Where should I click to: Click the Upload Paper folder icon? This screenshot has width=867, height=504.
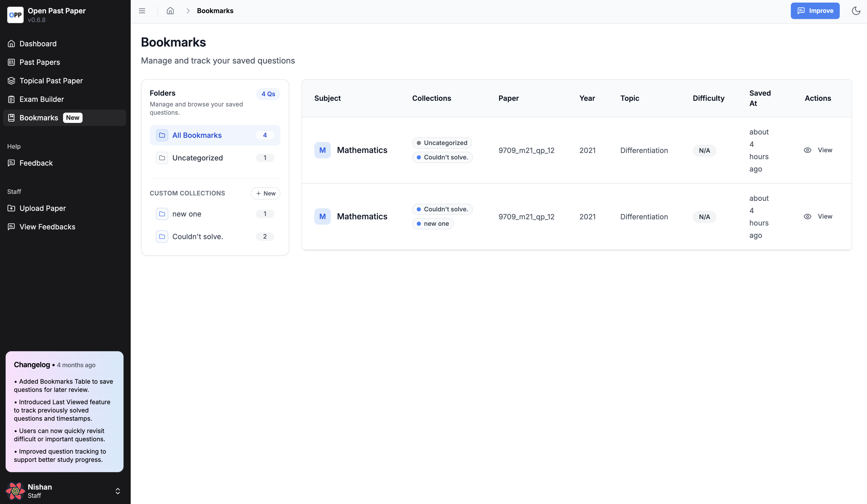[11, 208]
